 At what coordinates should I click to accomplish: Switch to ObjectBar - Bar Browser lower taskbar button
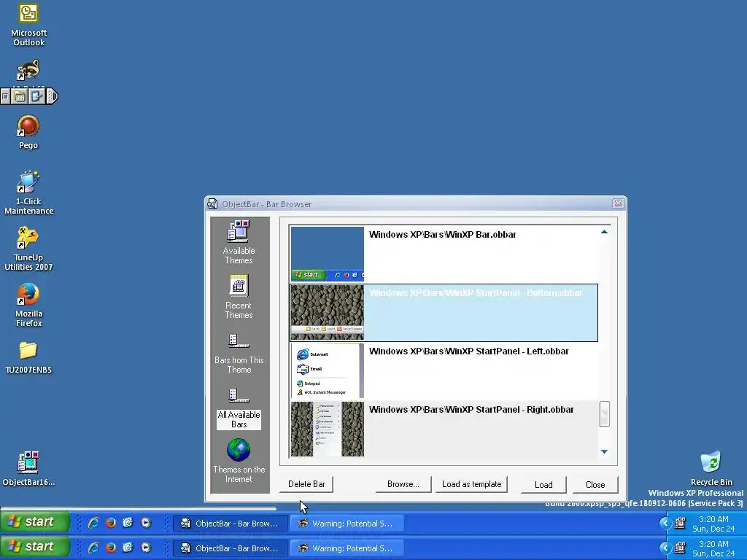click(230, 548)
